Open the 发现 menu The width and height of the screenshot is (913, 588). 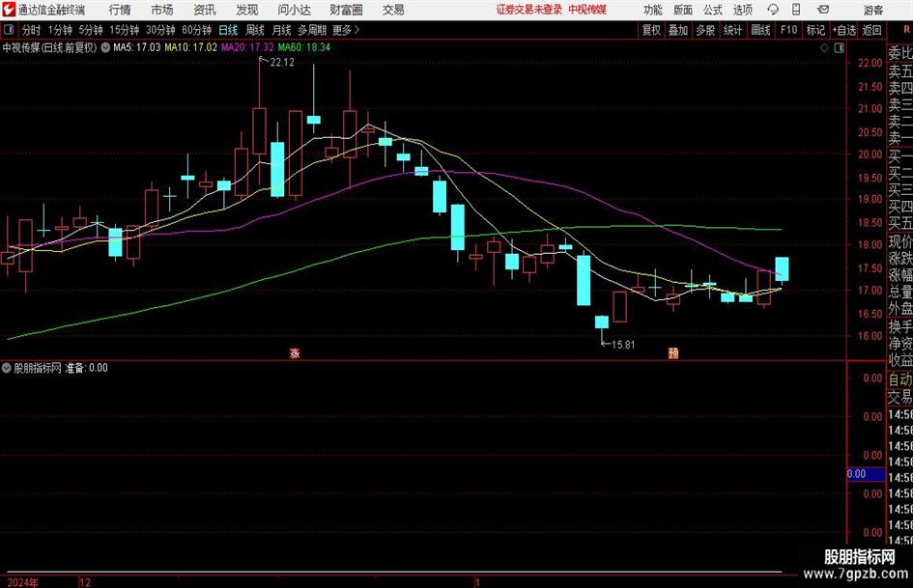(x=247, y=10)
